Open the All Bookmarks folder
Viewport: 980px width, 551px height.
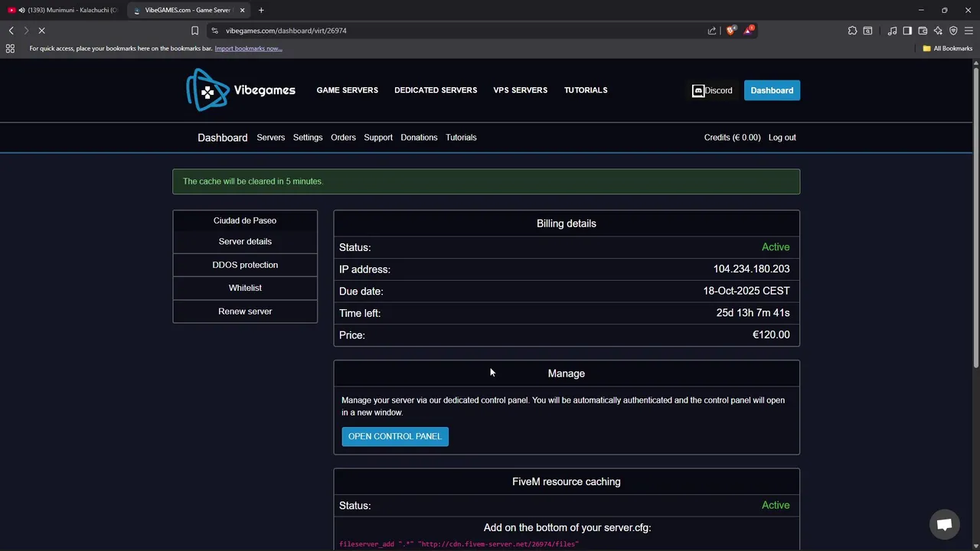(947, 48)
